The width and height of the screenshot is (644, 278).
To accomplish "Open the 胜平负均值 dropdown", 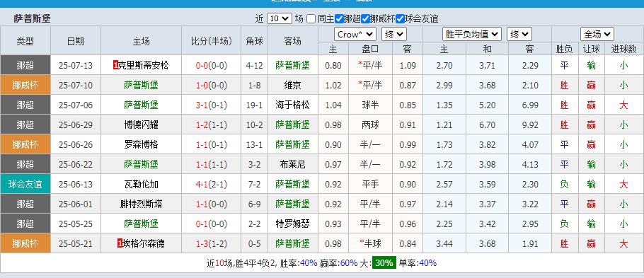I will click(x=472, y=35).
